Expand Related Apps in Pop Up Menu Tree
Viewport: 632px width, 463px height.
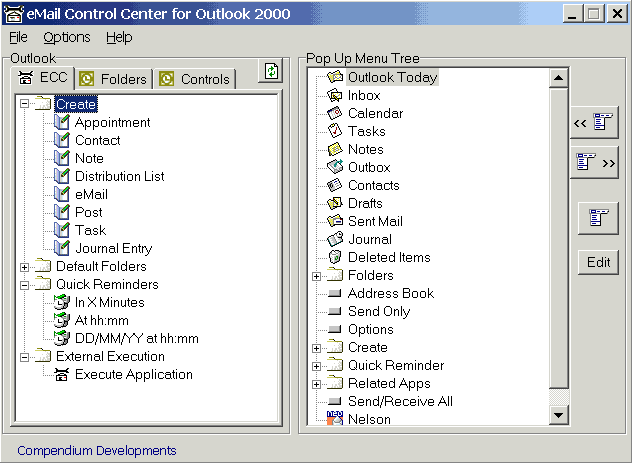[316, 384]
